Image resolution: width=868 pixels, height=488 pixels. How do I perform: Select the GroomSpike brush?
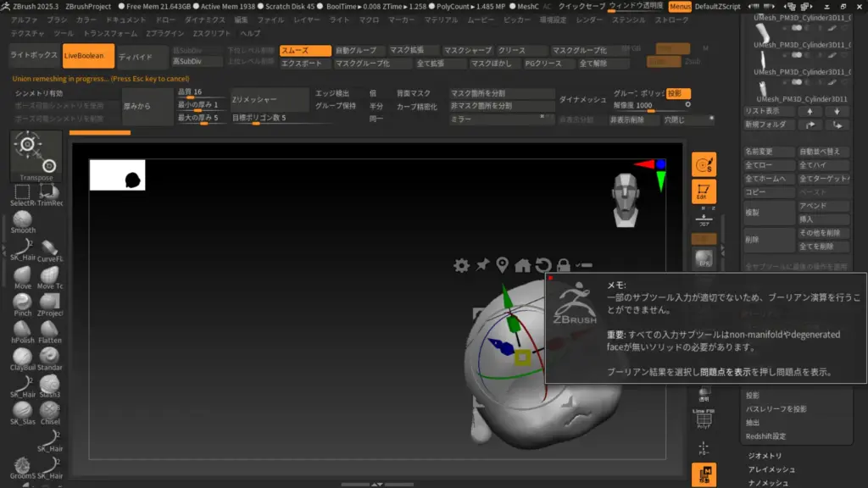pos(23,468)
